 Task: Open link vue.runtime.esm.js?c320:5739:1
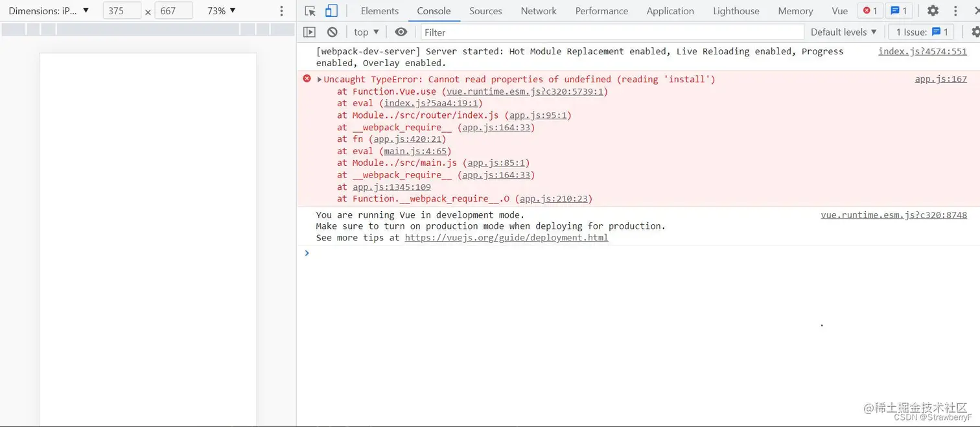(526, 91)
